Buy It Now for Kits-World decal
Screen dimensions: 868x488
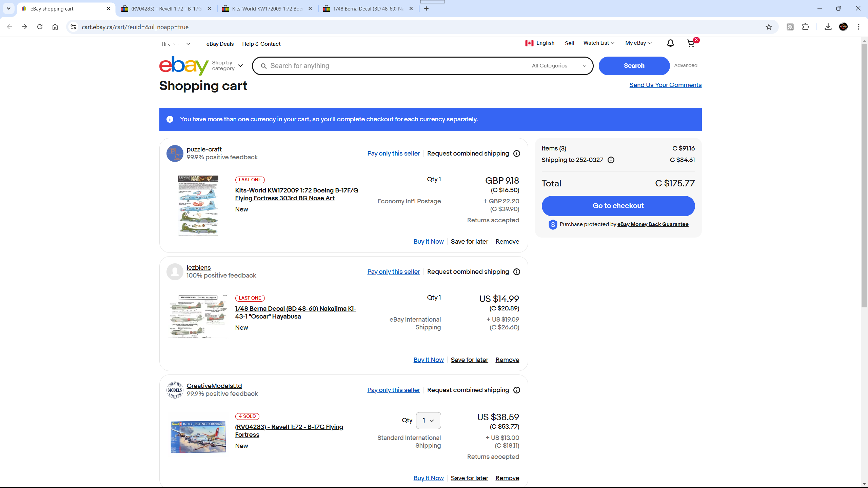pyautogui.click(x=429, y=242)
